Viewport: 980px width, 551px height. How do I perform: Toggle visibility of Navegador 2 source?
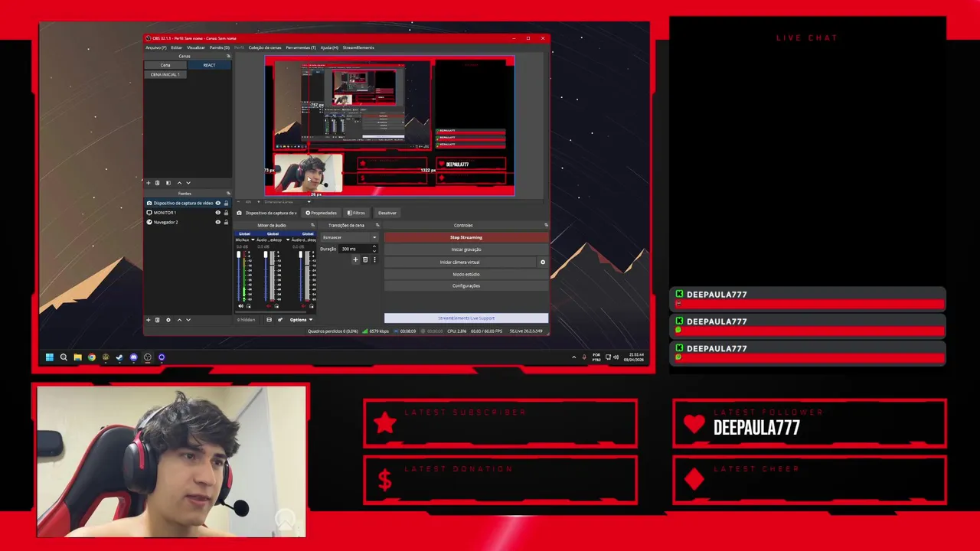click(x=217, y=222)
